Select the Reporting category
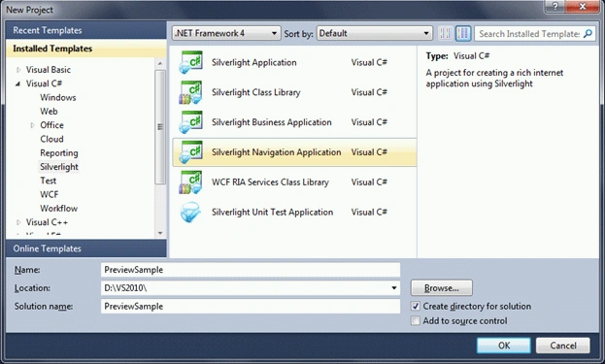The height and width of the screenshot is (364, 605). 59,153
